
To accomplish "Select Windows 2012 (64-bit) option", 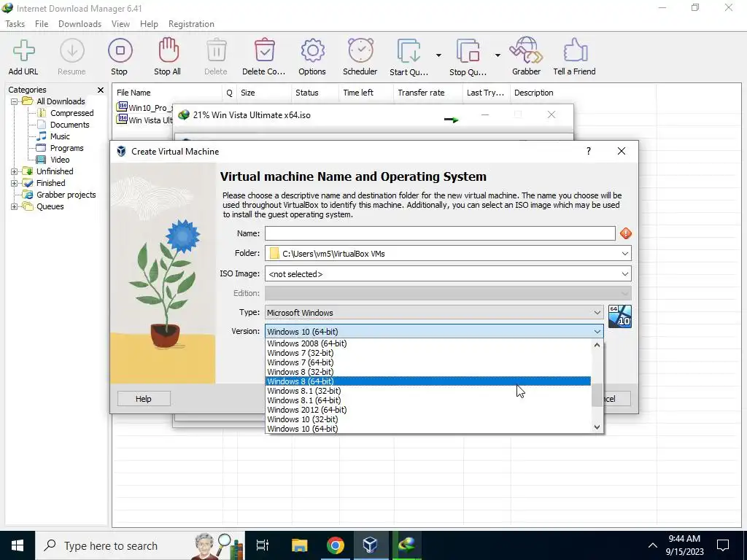I will [x=427, y=410].
